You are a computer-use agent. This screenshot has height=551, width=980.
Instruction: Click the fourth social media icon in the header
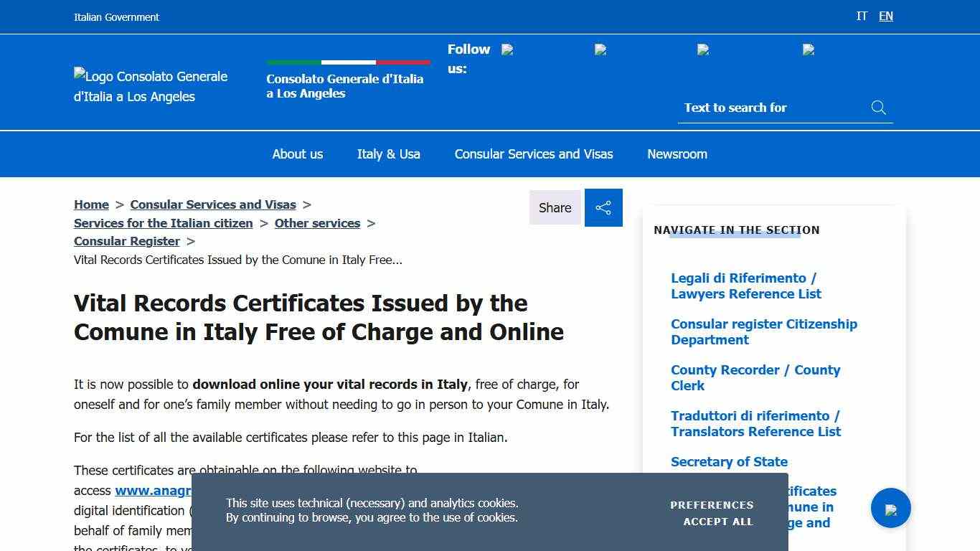pos(808,50)
